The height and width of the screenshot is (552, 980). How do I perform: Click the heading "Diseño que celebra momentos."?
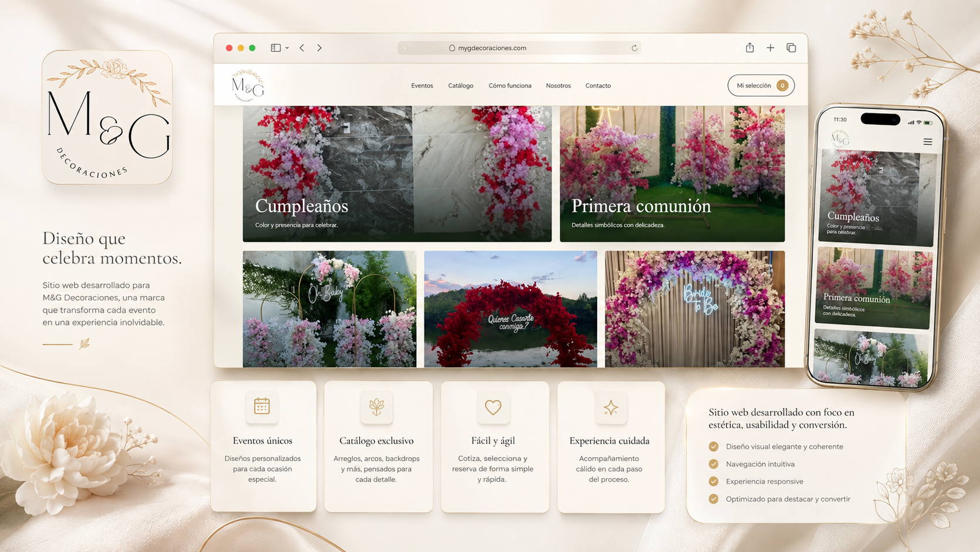(x=112, y=248)
